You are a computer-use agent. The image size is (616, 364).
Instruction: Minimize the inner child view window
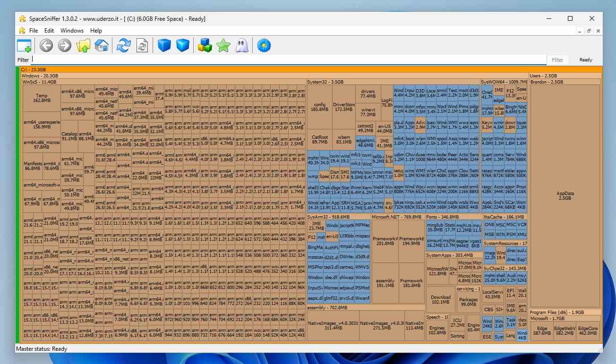click(579, 31)
